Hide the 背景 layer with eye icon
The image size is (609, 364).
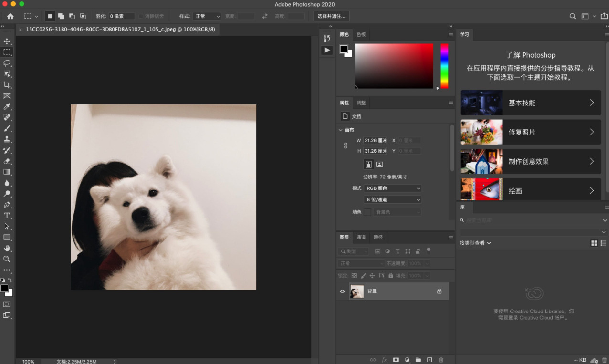point(342,291)
